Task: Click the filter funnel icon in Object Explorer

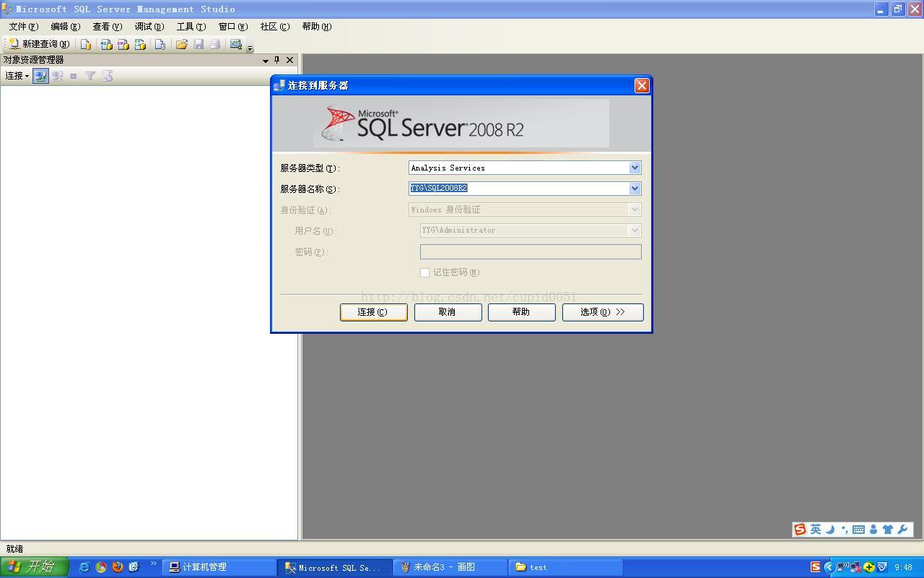Action: [x=90, y=76]
